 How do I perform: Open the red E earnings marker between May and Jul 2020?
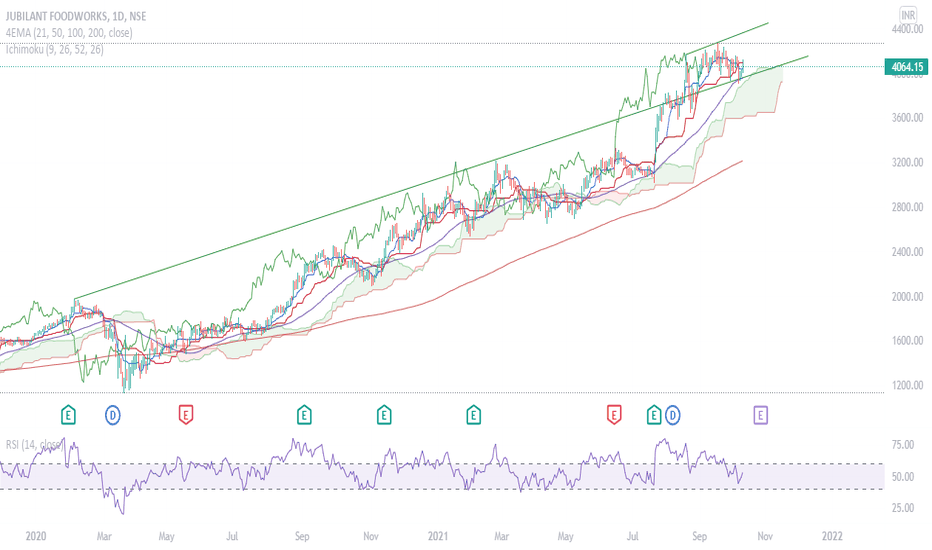click(x=186, y=414)
